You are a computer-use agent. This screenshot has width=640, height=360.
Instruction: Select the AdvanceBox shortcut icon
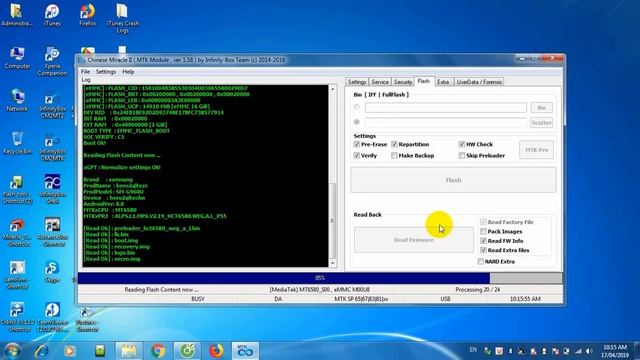click(53, 233)
